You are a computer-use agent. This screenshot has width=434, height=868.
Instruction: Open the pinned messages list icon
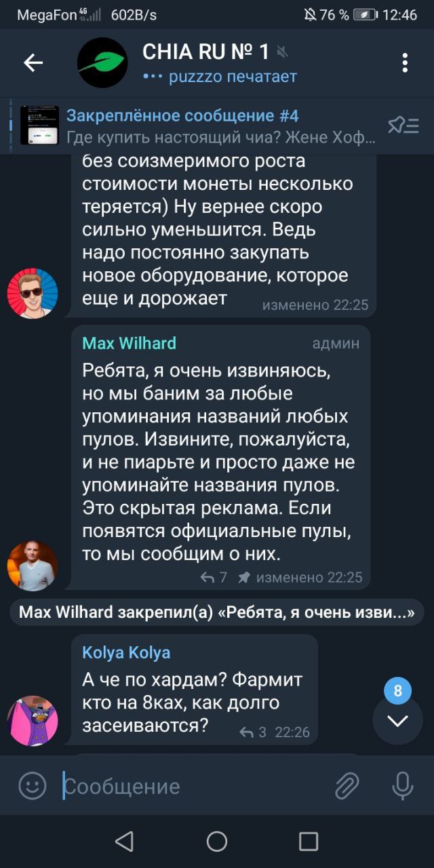[403, 125]
